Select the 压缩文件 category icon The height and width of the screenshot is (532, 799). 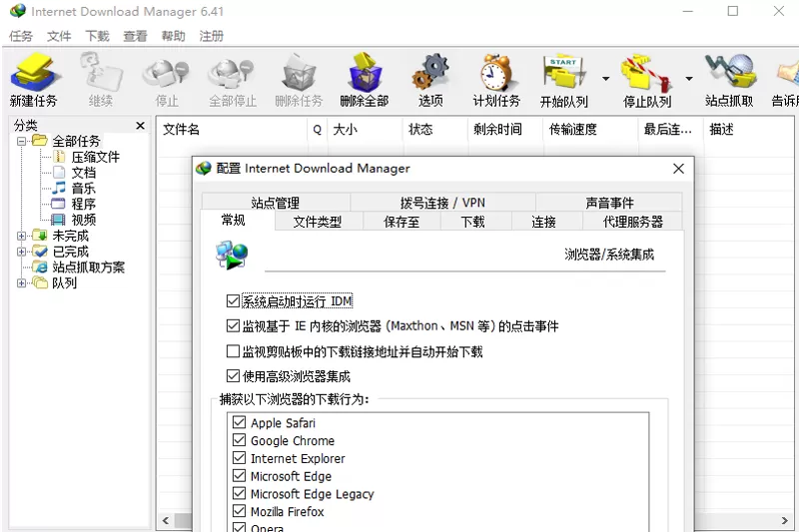coord(59,157)
